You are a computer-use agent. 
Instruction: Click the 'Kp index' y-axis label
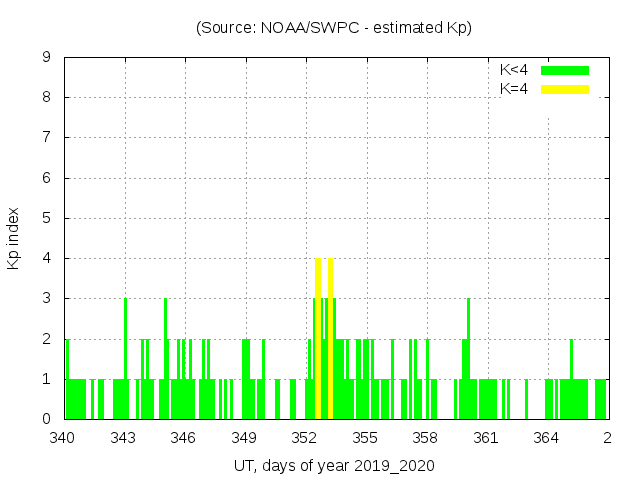point(14,238)
